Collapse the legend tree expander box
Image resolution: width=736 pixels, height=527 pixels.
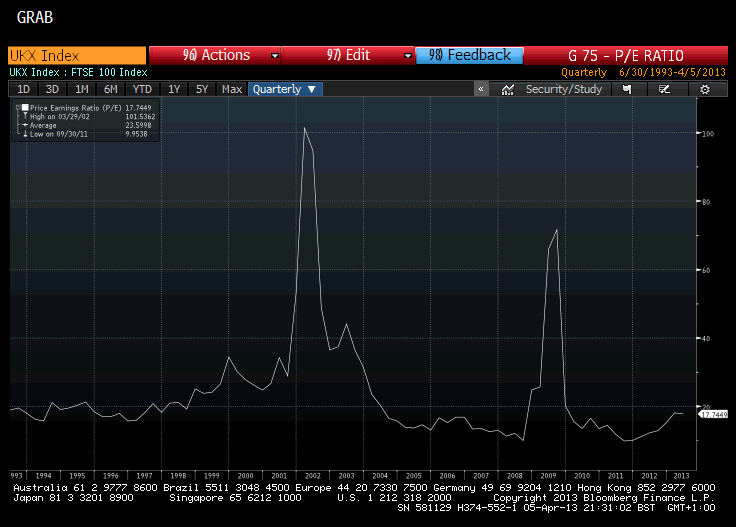(17, 107)
